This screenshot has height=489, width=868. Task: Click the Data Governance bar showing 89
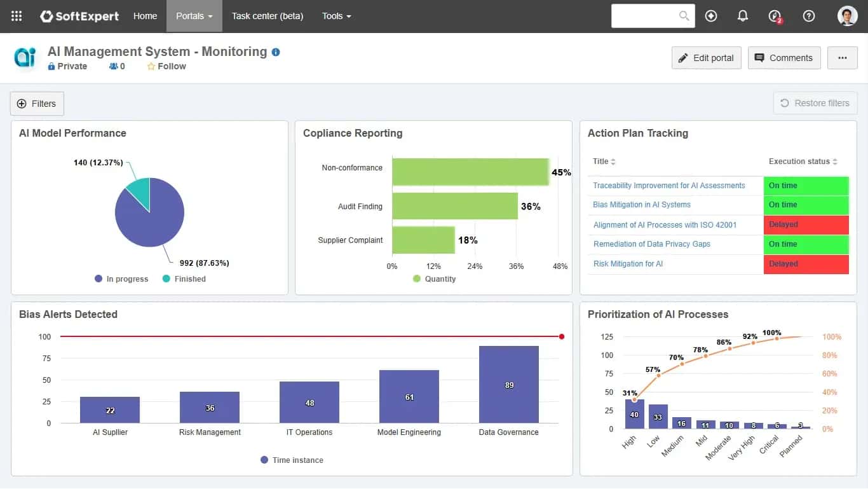point(509,385)
